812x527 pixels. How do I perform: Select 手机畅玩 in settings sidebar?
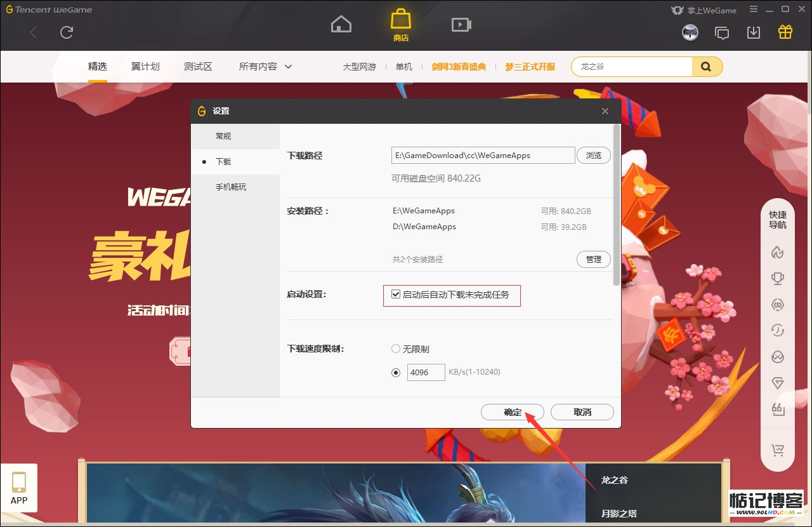point(235,187)
